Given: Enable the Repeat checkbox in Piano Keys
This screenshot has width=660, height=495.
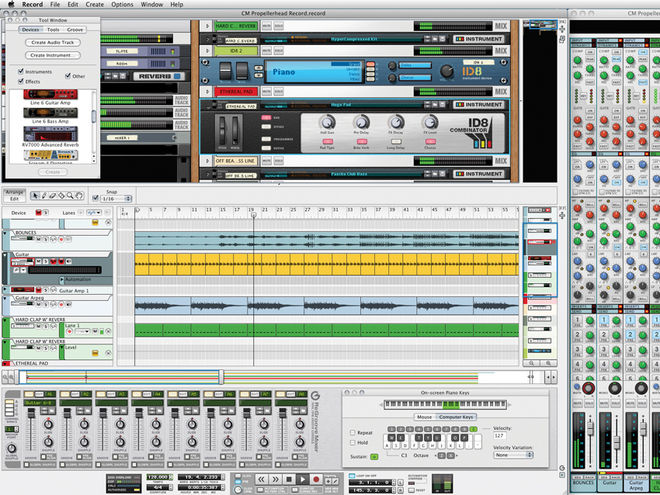Looking at the screenshot, I should tap(352, 432).
